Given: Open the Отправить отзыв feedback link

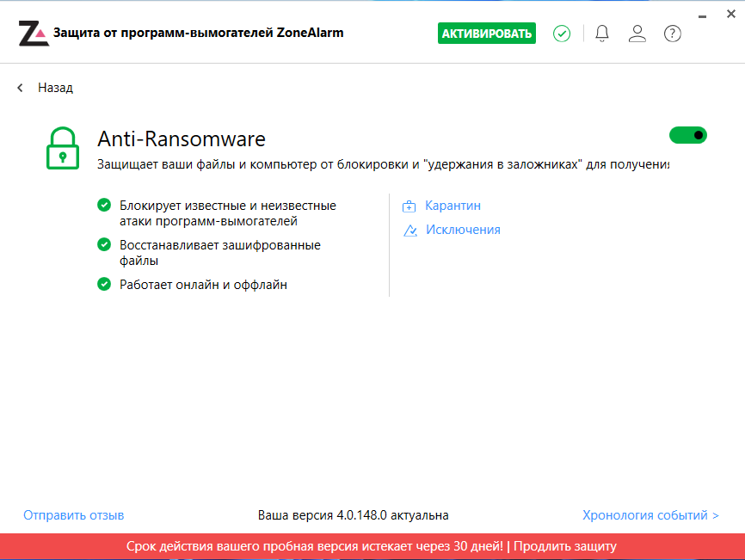Looking at the screenshot, I should (x=74, y=515).
